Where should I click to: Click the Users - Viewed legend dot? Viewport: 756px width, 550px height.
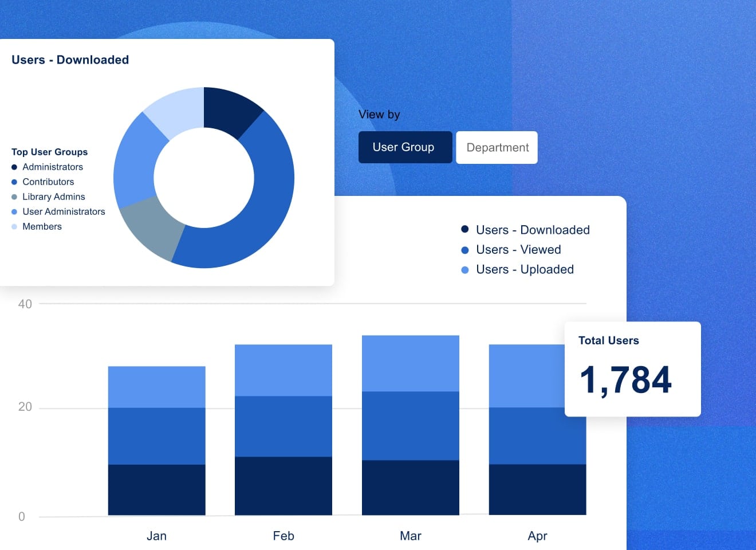pyautogui.click(x=464, y=250)
